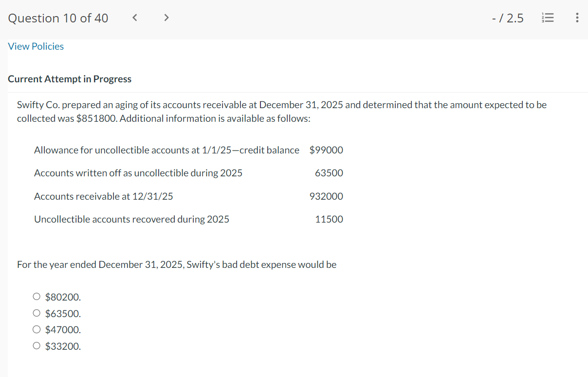Expand the overflow options menu
The image size is (588, 377).
[577, 18]
